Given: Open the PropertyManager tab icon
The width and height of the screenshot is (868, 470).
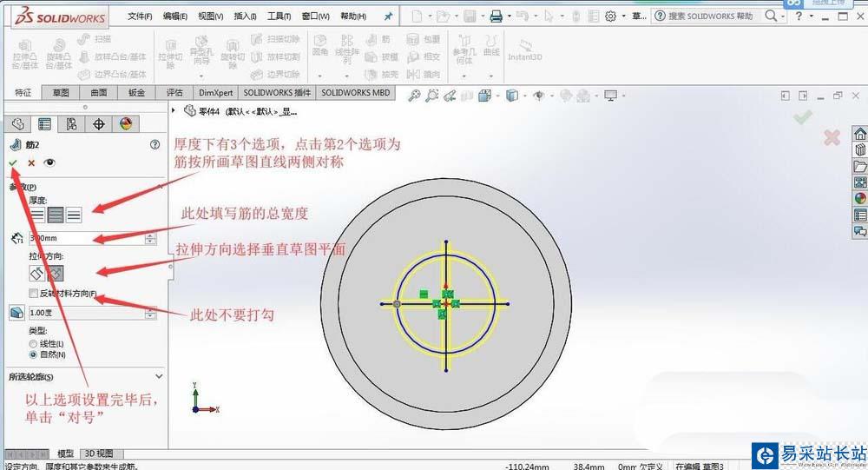Looking at the screenshot, I should tap(44, 124).
